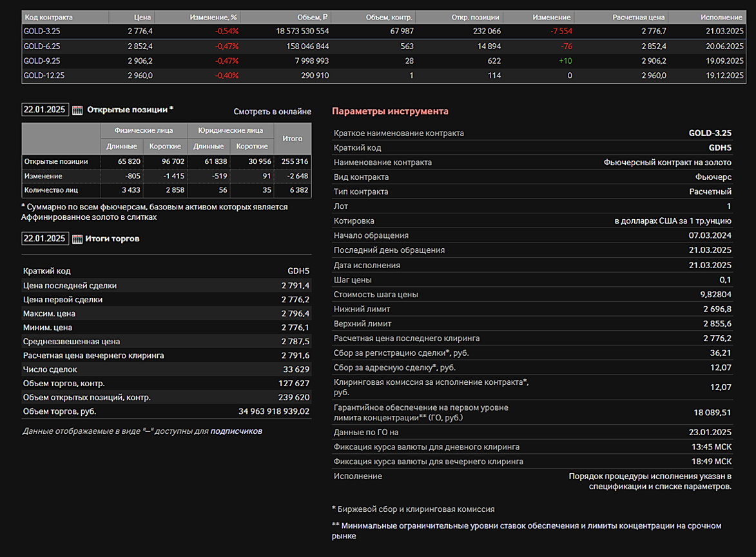Click the Котировка value в долларах США

pos(673,221)
